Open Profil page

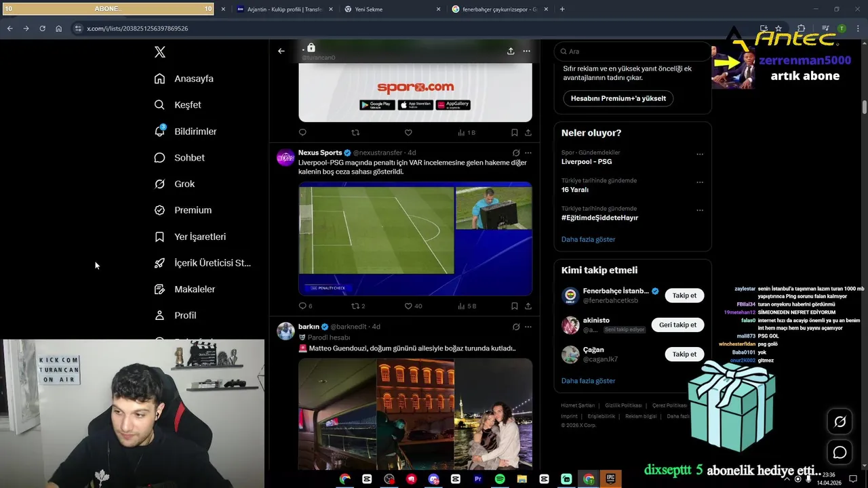(x=175, y=315)
